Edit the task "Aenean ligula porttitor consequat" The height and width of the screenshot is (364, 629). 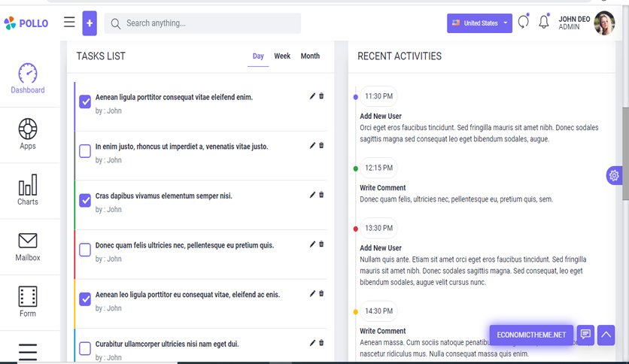pyautogui.click(x=312, y=96)
